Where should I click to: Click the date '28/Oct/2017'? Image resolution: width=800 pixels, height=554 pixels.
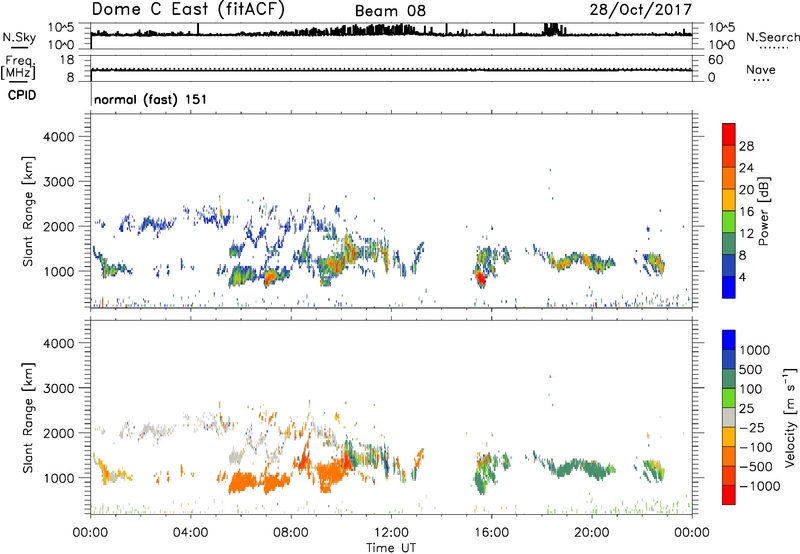tap(641, 9)
